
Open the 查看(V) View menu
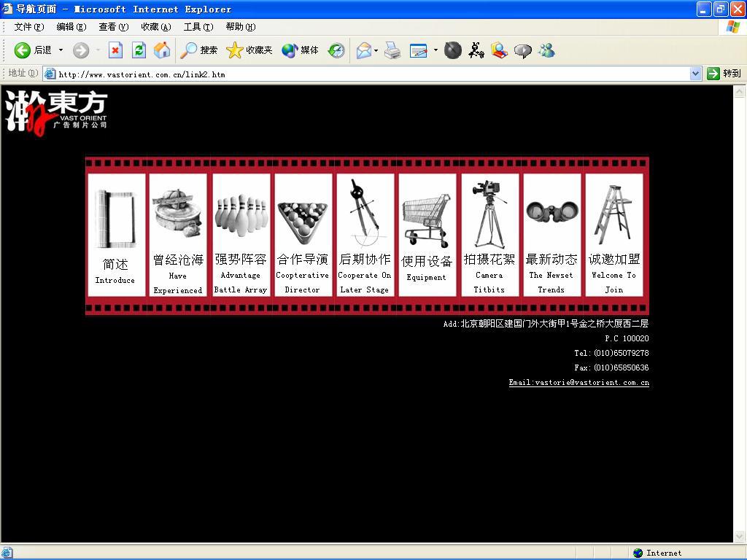pos(113,27)
